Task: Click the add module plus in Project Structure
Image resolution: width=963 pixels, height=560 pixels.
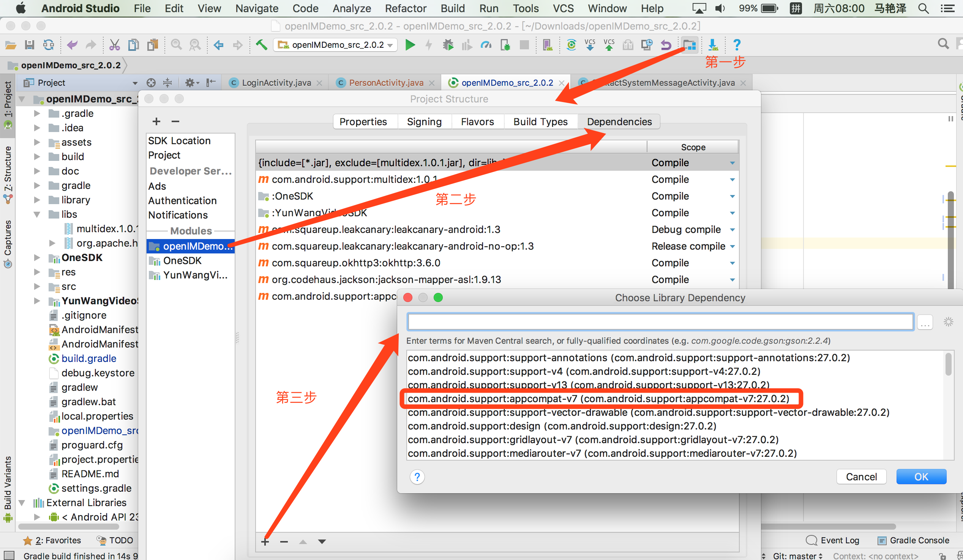Action: point(156,121)
